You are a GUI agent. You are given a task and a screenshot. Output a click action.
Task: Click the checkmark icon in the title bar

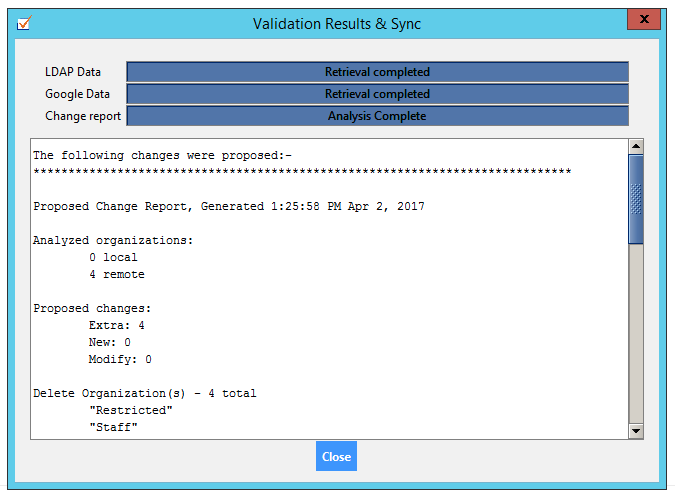[x=24, y=23]
